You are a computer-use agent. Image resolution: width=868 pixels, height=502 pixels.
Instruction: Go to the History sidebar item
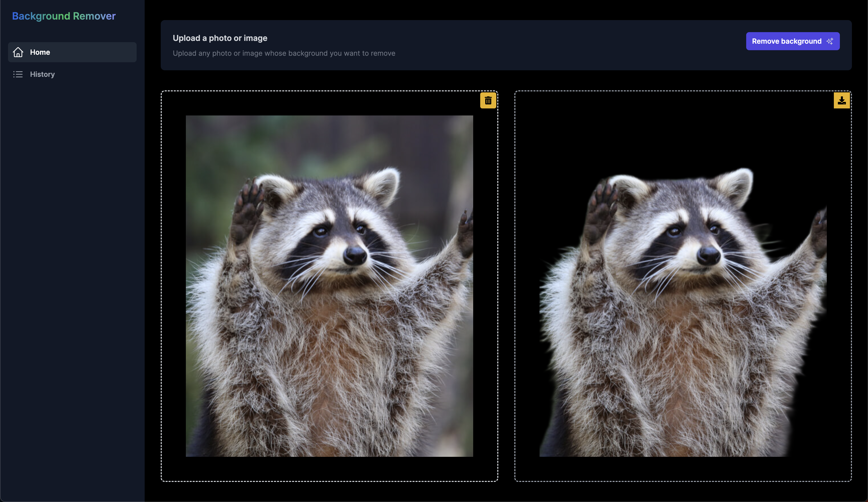(x=42, y=74)
